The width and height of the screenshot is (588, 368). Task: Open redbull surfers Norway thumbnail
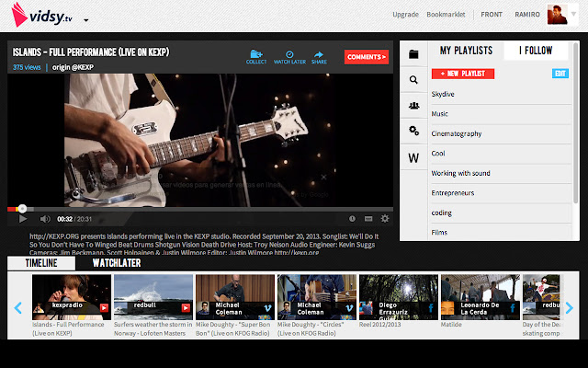[x=153, y=297]
